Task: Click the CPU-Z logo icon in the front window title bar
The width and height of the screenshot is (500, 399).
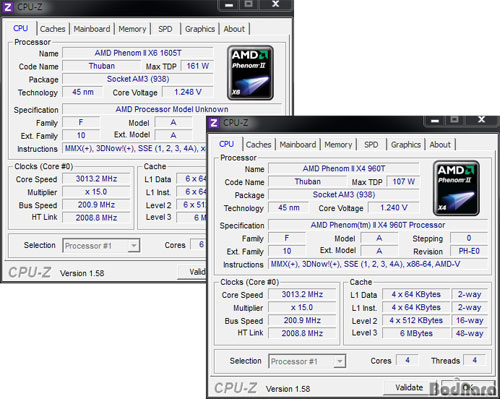Action: 214,123
